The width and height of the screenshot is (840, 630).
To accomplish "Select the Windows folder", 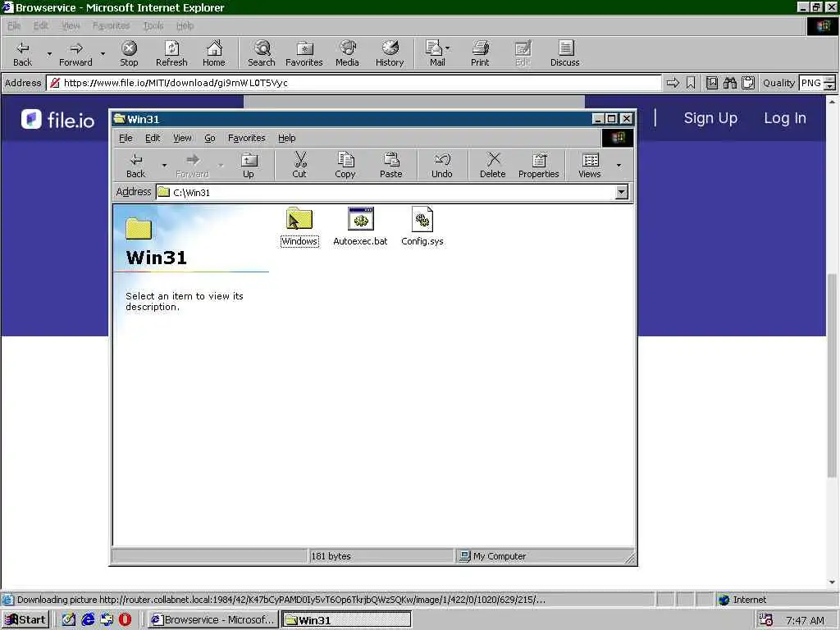I will [299, 227].
